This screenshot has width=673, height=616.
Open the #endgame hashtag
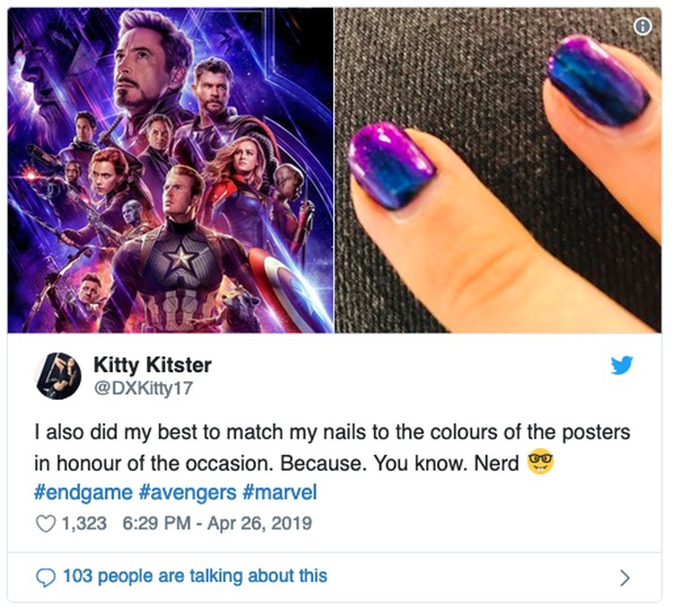83,492
